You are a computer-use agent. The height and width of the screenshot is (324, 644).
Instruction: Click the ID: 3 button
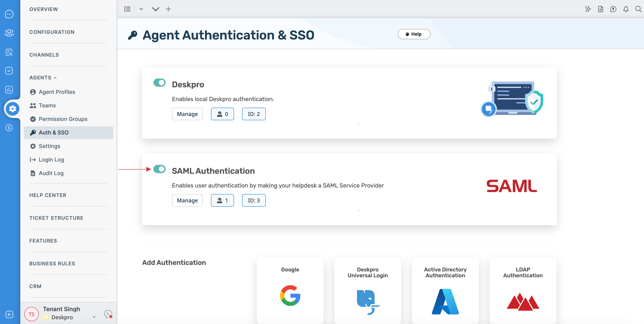click(254, 200)
